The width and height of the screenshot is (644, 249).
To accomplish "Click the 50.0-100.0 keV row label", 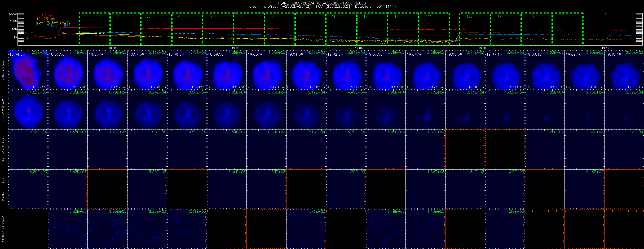I will point(3,229).
